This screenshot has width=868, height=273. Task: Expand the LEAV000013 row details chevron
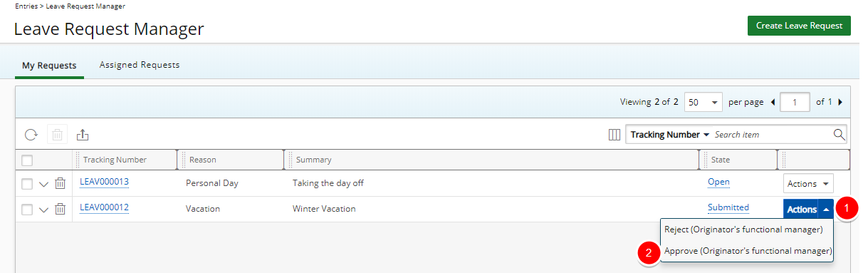[x=44, y=184]
